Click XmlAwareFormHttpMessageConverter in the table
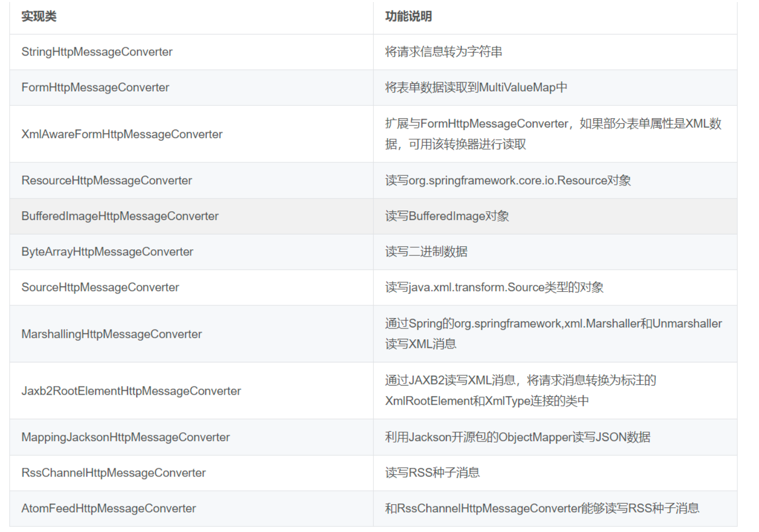The height and width of the screenshot is (532, 759). pyautogui.click(x=122, y=134)
